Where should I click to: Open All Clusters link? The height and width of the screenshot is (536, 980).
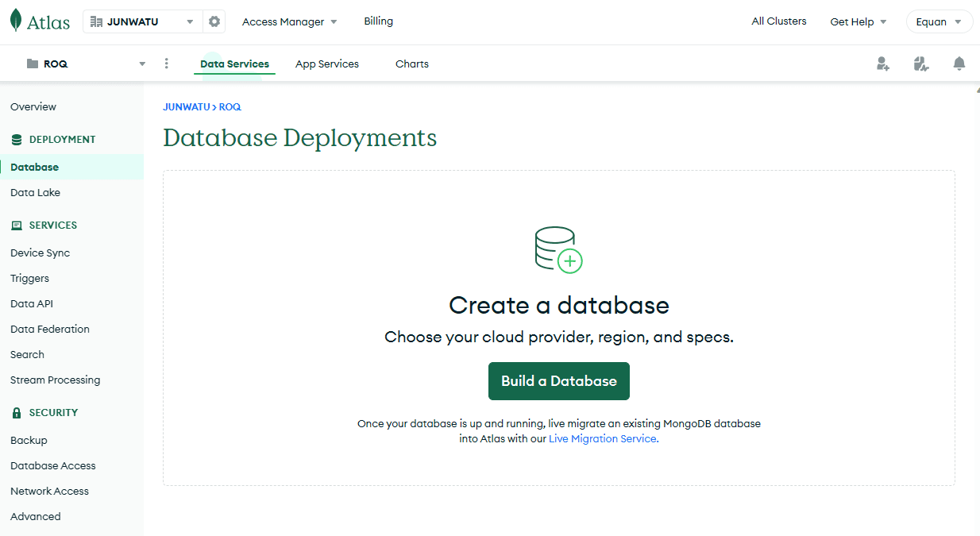pos(779,21)
